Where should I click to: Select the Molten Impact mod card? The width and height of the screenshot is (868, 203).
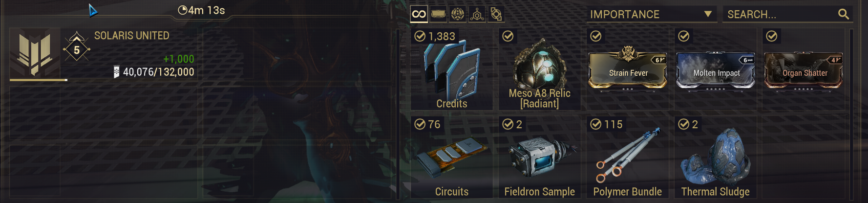716,71
